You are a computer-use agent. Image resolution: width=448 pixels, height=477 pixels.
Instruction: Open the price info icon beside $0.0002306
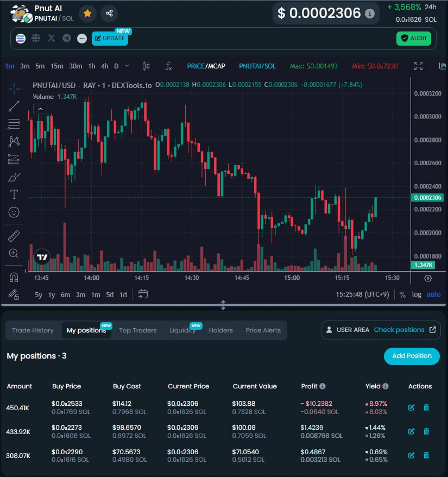tap(369, 14)
